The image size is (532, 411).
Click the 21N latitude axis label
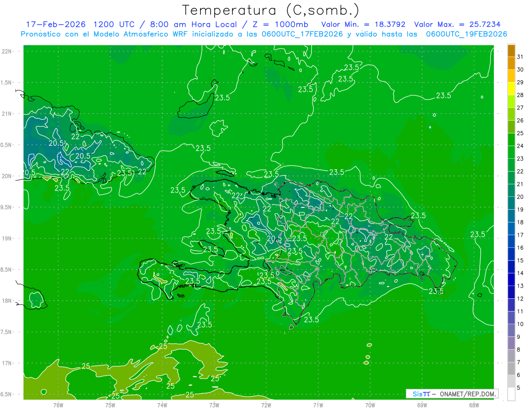pos(7,114)
